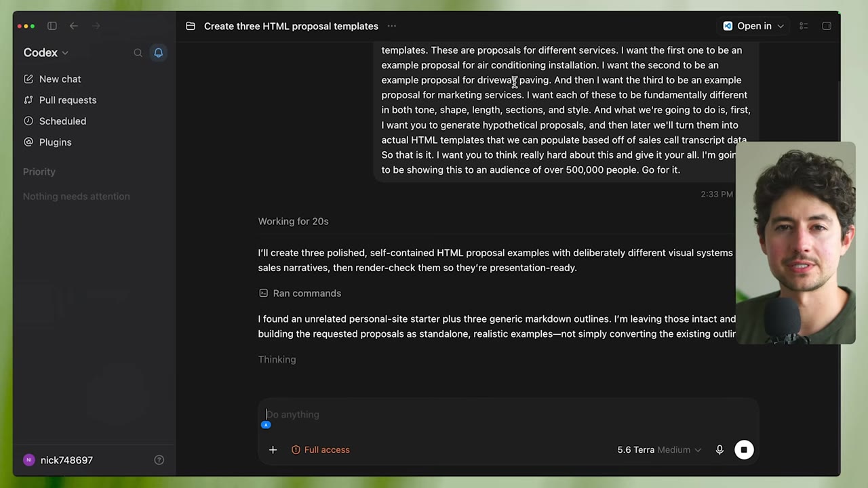Open the help question mark icon
The image size is (868, 488).
[x=159, y=460]
